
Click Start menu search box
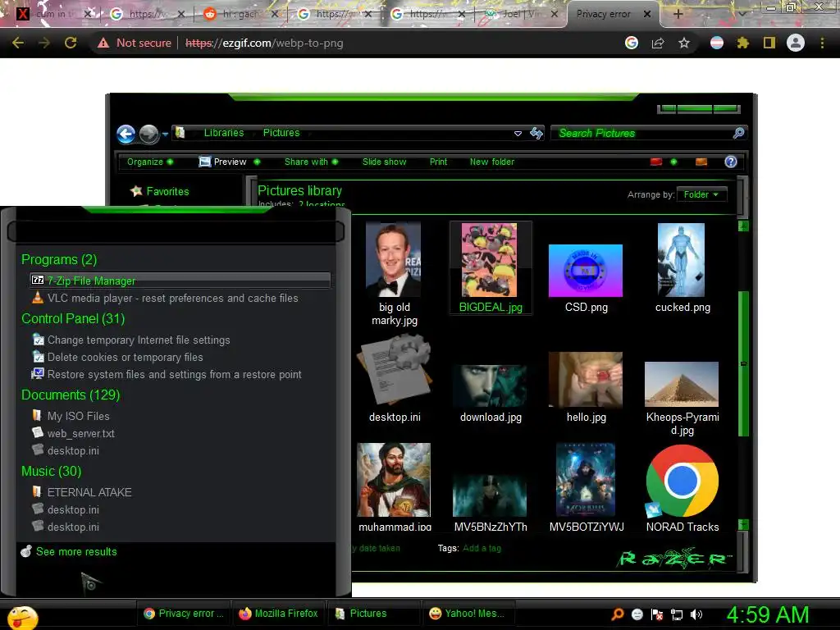176,231
